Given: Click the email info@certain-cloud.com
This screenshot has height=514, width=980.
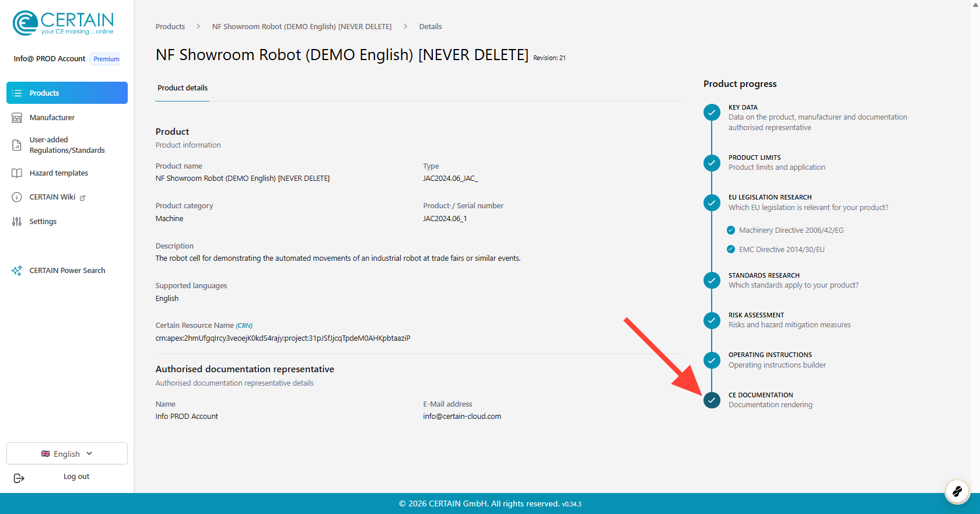Looking at the screenshot, I should (x=462, y=417).
